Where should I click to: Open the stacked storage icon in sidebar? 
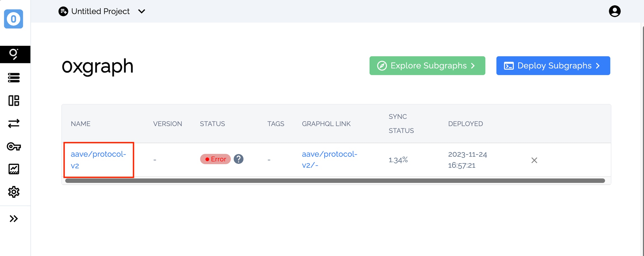pyautogui.click(x=14, y=78)
